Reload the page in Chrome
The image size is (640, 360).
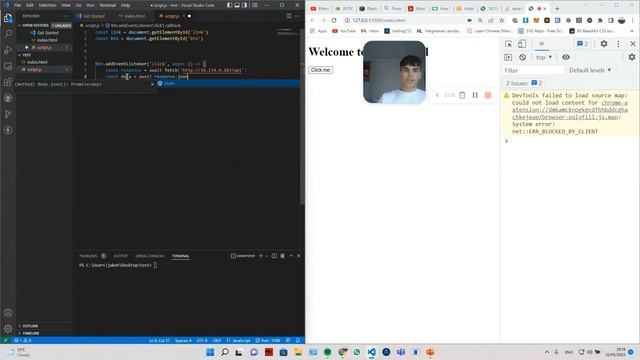click(x=334, y=20)
